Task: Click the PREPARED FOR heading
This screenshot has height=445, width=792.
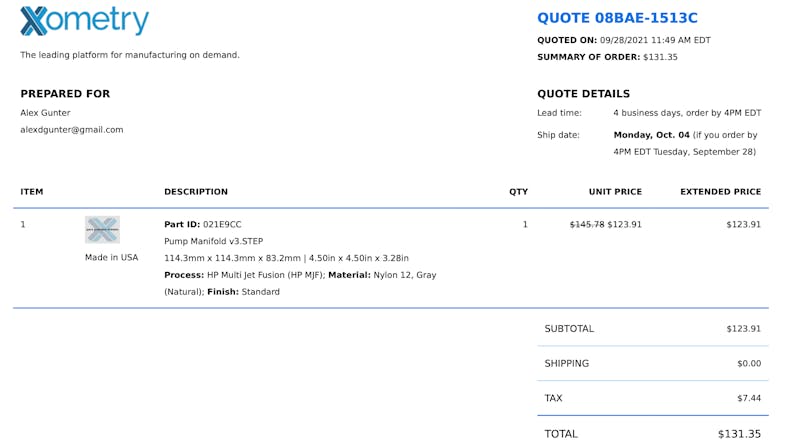Action: 65,94
